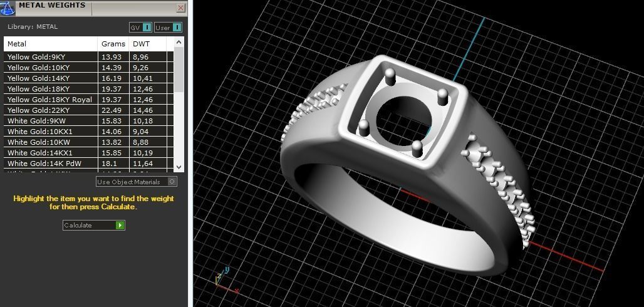This screenshot has height=307, width=644.
Task: Click the Library: METAL label
Action: [x=33, y=27]
